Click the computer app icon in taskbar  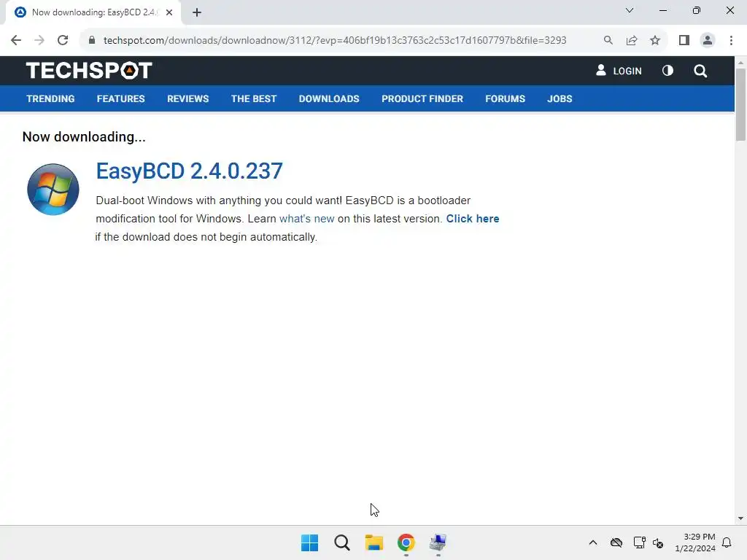coord(438,542)
